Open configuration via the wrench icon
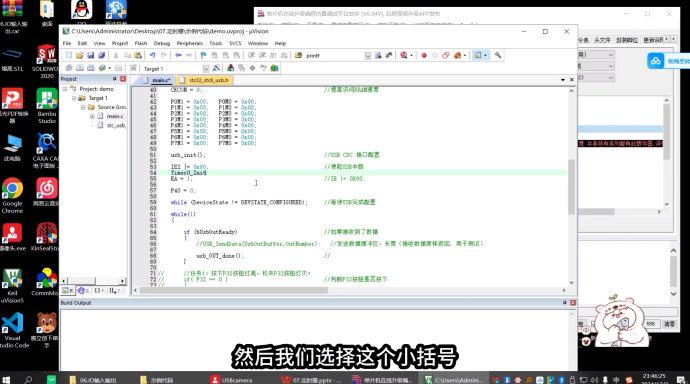 pyautogui.click(x=498, y=55)
